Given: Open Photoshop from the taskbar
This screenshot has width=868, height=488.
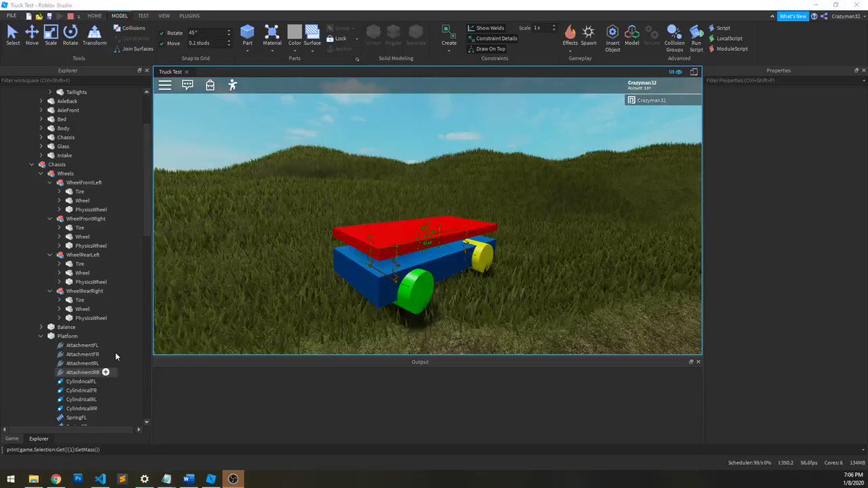Looking at the screenshot, I should click(78, 479).
